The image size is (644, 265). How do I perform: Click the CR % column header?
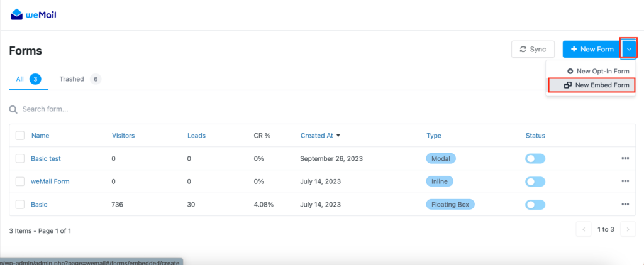262,136
